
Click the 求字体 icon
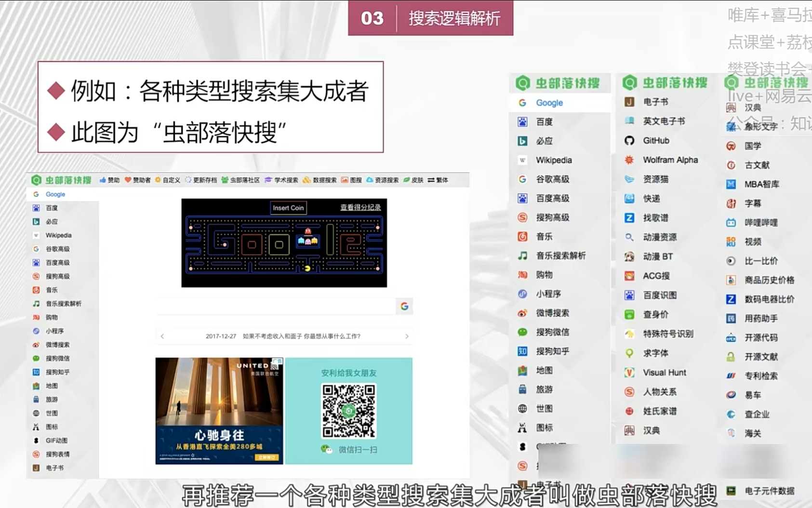pos(629,353)
